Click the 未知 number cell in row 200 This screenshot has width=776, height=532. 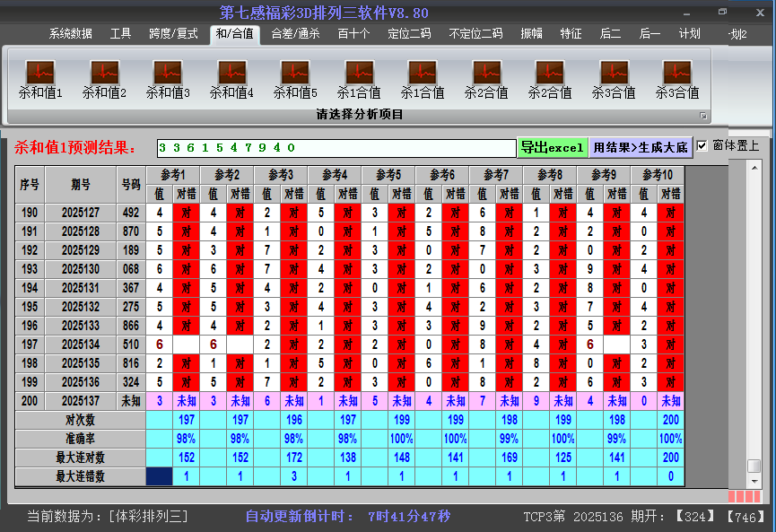(x=131, y=401)
